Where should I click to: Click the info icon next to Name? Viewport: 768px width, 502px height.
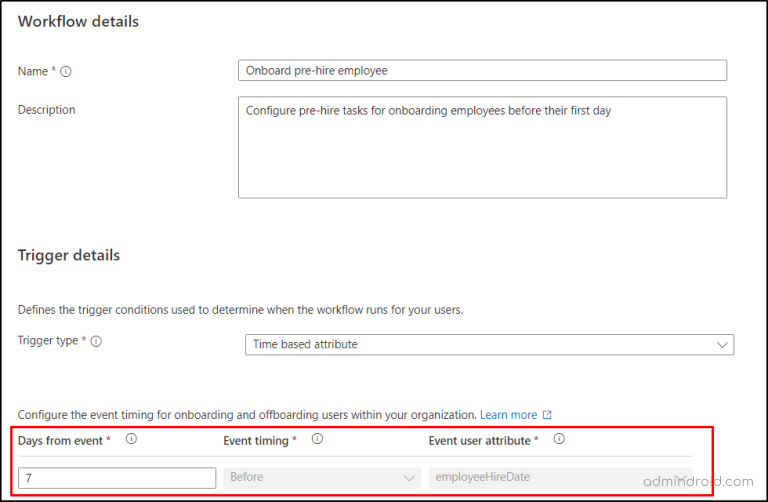click(x=66, y=72)
